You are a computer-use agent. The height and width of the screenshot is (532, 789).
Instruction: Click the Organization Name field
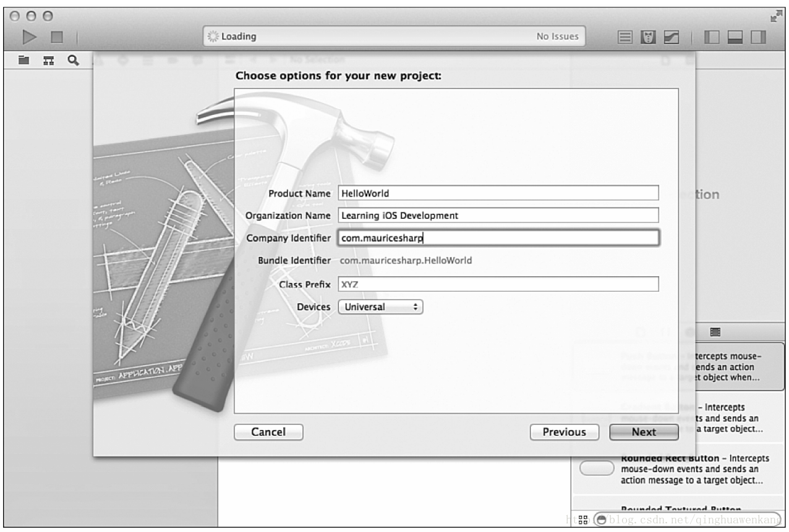498,215
